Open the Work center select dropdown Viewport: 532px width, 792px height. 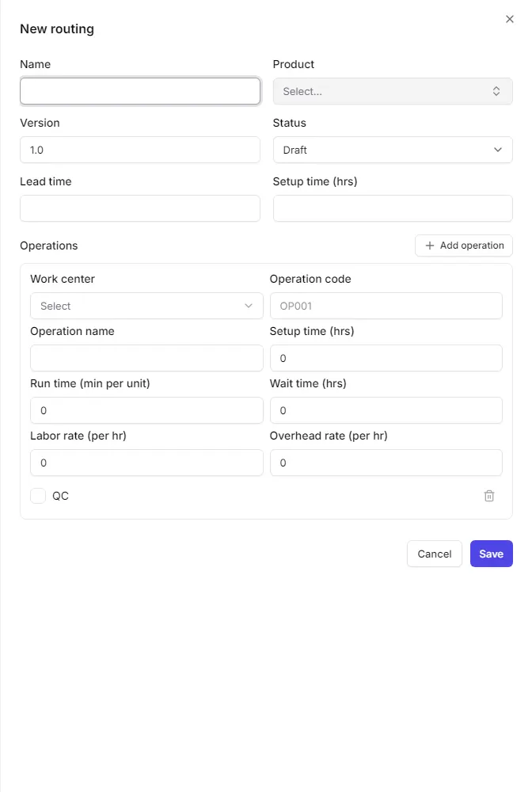(146, 306)
